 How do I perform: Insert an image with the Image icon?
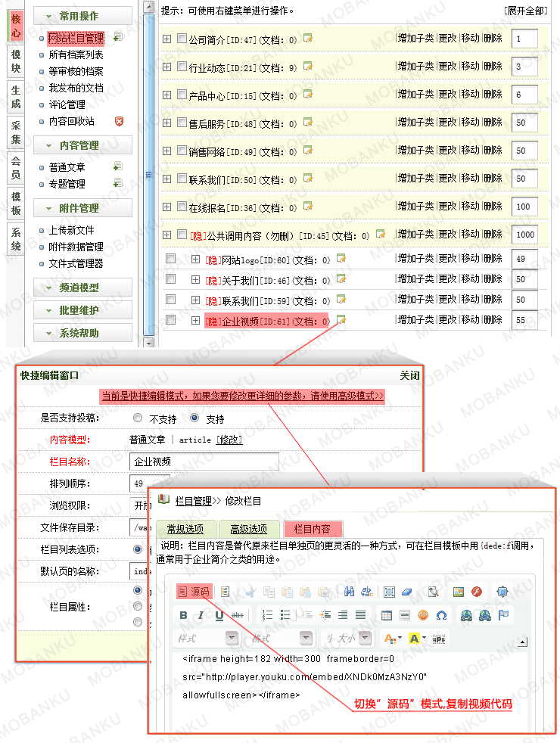click(458, 592)
